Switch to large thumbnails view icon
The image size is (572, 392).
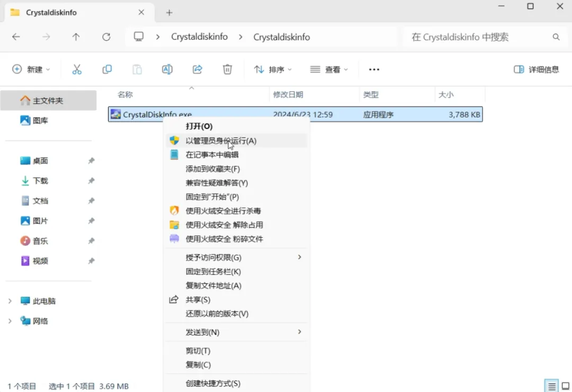[566, 386]
